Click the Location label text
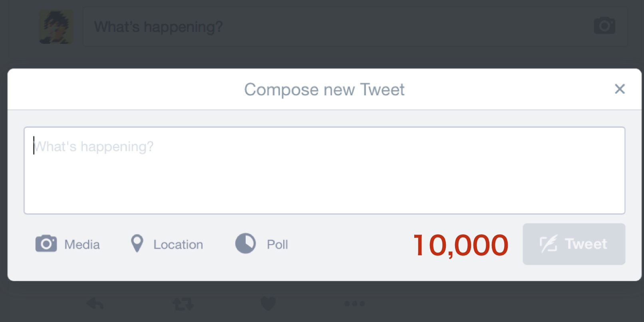The height and width of the screenshot is (322, 644). (178, 244)
